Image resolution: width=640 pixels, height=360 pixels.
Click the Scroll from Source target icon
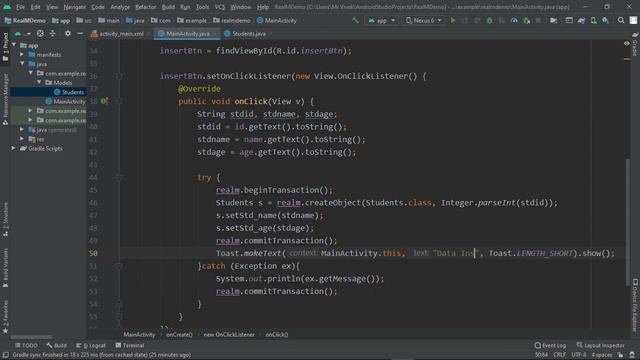(40, 33)
